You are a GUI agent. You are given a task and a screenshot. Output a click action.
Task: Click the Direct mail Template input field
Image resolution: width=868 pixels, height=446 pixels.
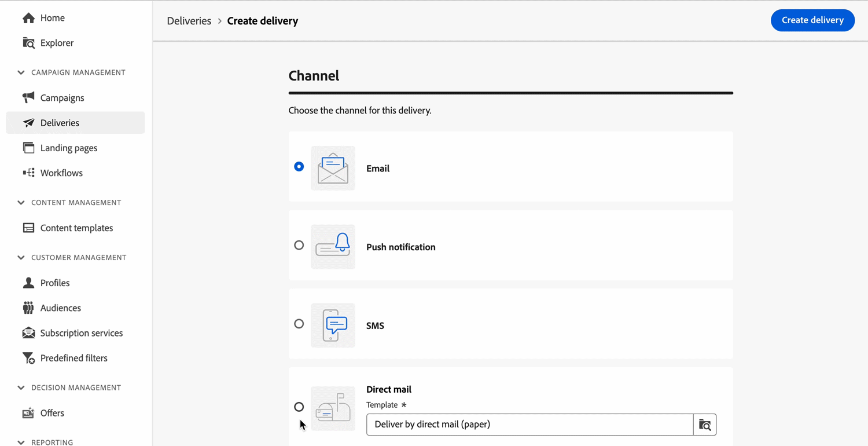pyautogui.click(x=528, y=425)
